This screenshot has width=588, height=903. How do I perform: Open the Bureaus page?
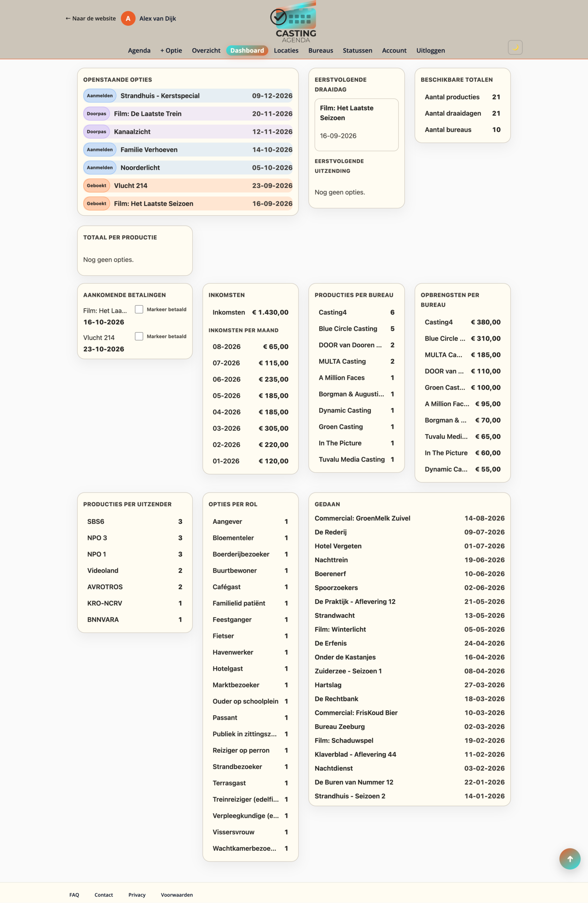(x=320, y=50)
